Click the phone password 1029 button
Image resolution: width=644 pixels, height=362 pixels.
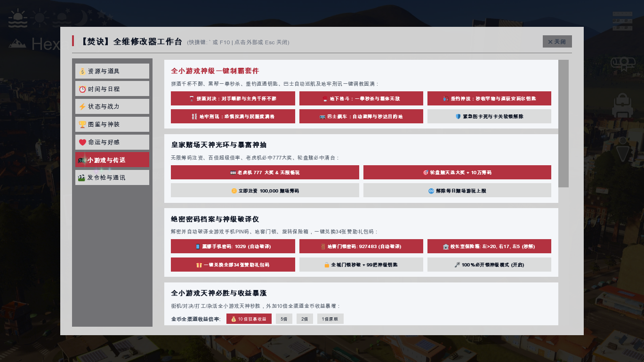click(233, 246)
